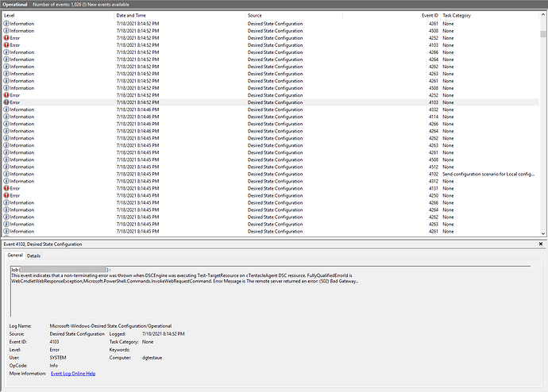Close the Event 4103 preview pane
Viewport: 548px width, 392px height.
pyautogui.click(x=541, y=244)
